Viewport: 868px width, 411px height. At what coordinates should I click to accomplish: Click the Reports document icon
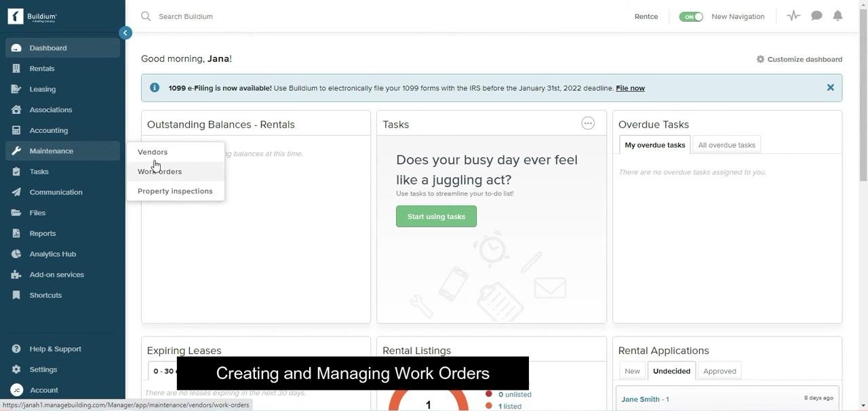coord(16,233)
